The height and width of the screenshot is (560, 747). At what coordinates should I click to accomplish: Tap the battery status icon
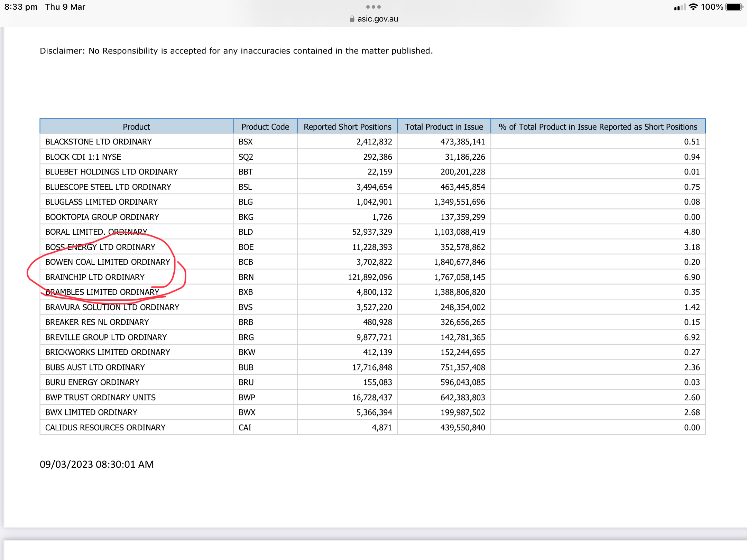(x=734, y=7)
